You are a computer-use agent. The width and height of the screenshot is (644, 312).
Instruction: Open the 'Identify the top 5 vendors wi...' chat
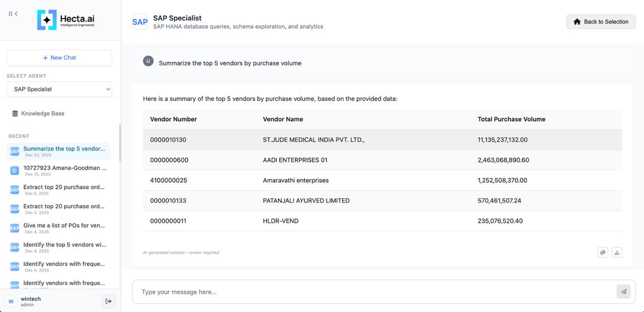tap(58, 247)
